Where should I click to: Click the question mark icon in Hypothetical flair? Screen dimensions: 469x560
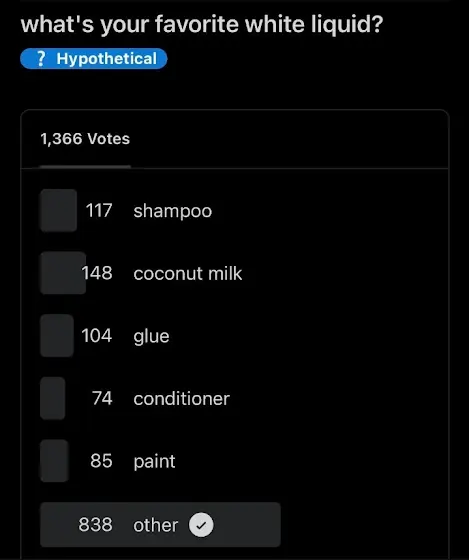pyautogui.click(x=41, y=58)
